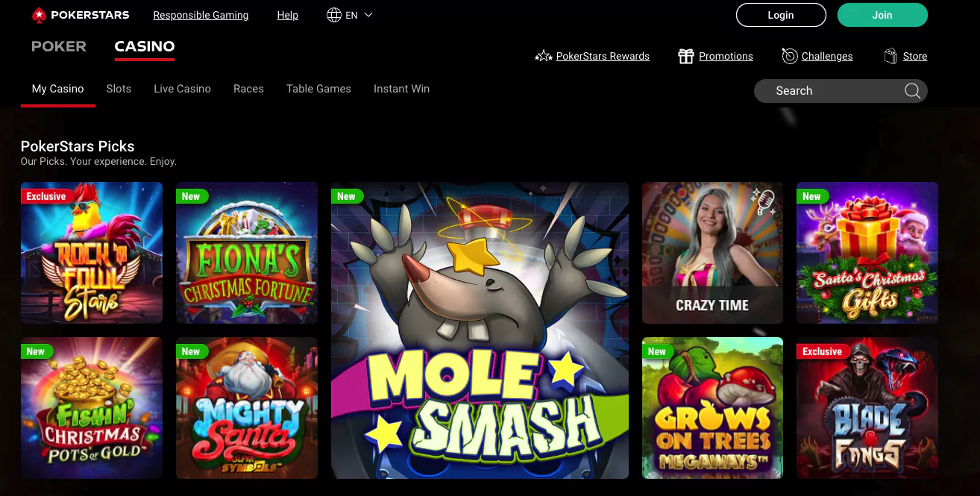Viewport: 980px width, 496px height.
Task: Open the Responsible Gaming link
Action: coord(201,15)
